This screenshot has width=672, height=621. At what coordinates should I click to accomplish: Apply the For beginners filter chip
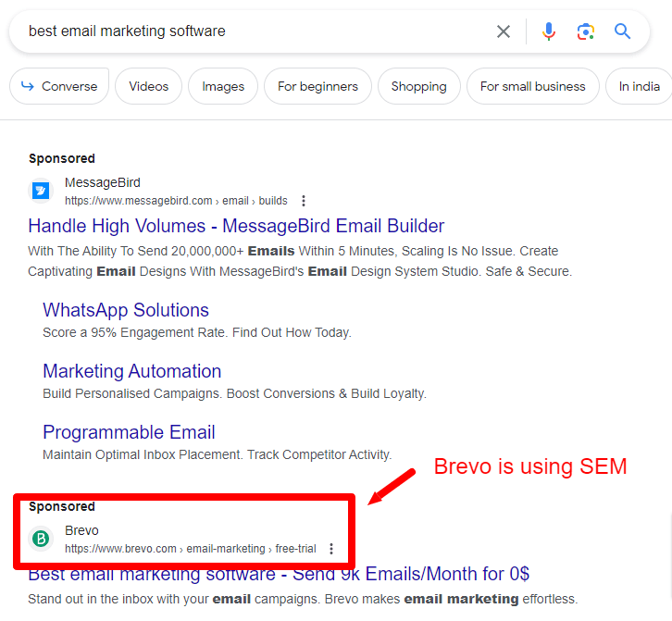coord(317,86)
